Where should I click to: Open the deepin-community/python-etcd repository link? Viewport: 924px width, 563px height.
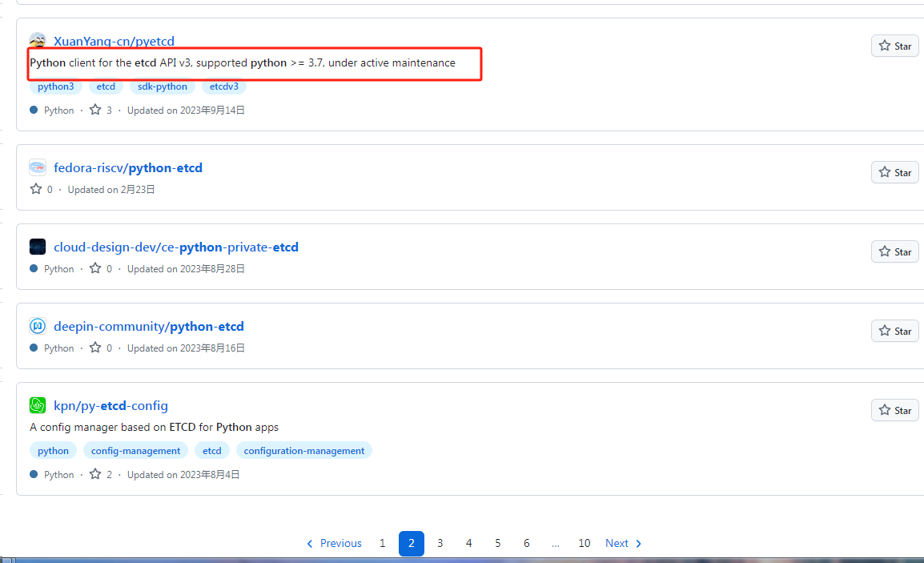point(148,327)
